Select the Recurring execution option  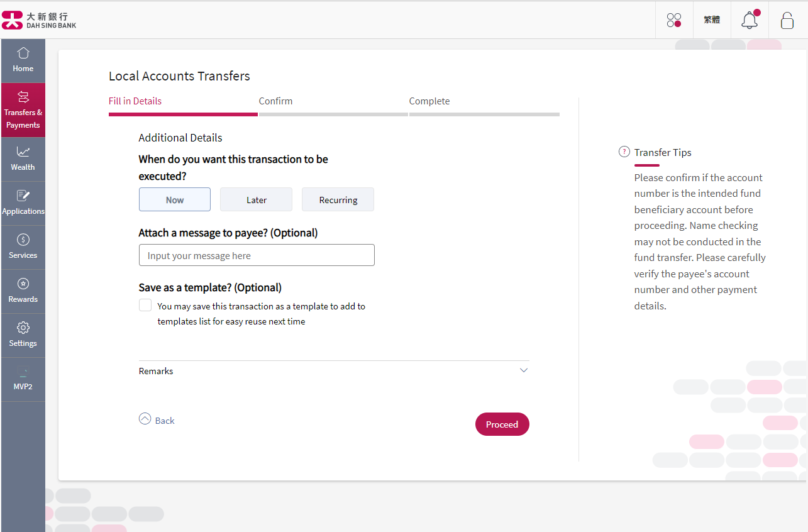[338, 199]
